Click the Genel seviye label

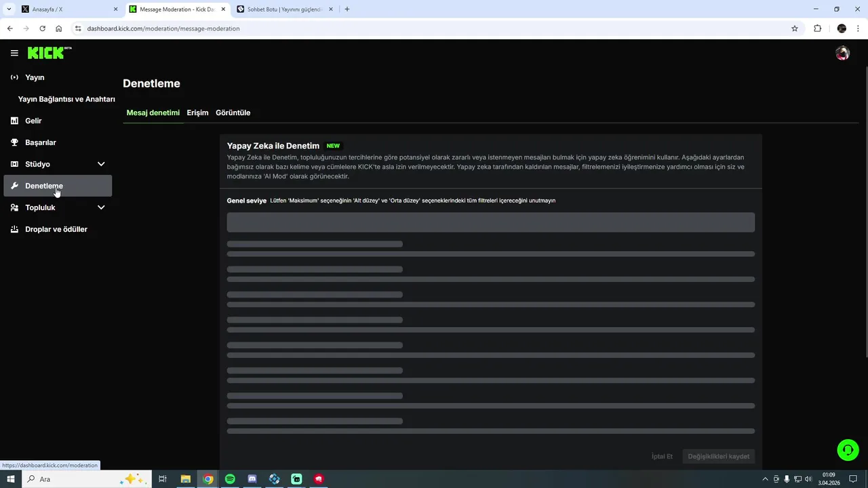tap(247, 201)
